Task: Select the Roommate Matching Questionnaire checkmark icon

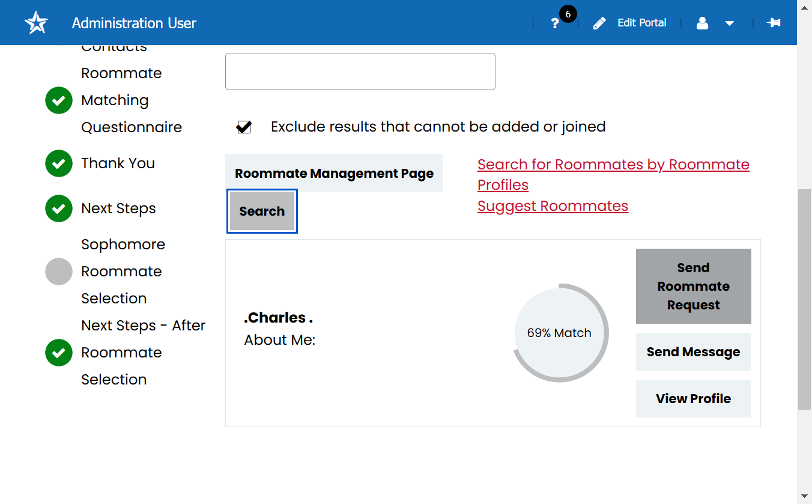Action: click(x=59, y=100)
